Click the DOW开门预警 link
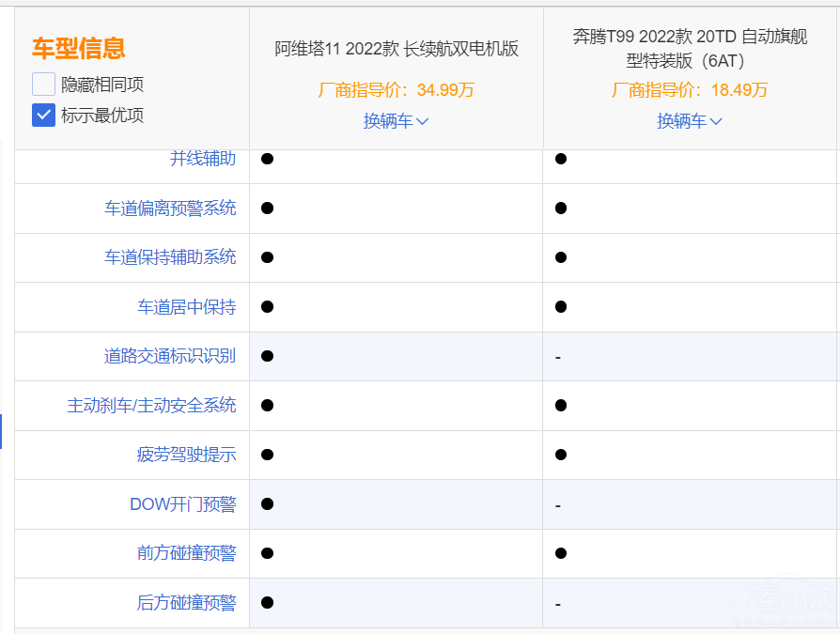Image resolution: width=840 pixels, height=634 pixels. pos(182,504)
